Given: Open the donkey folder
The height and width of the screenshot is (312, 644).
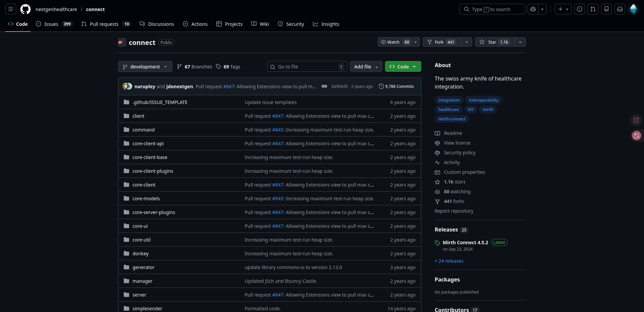Looking at the screenshot, I should [x=141, y=254].
